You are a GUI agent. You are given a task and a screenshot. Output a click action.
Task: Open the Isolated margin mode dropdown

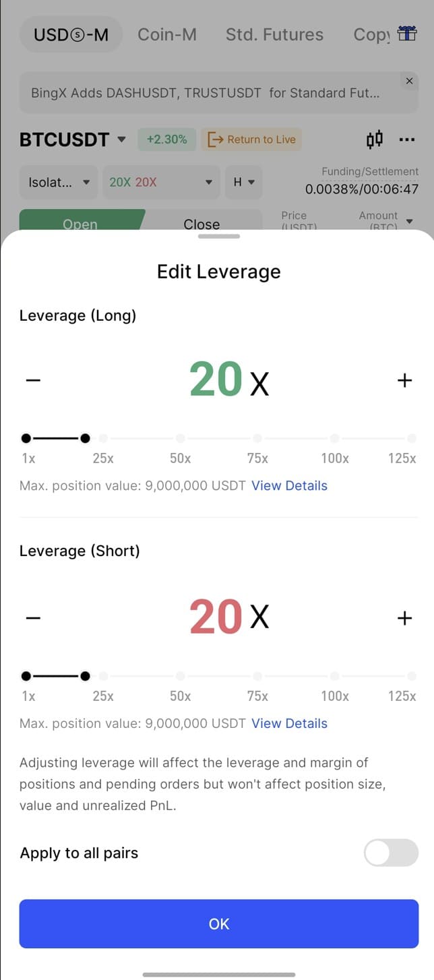(59, 182)
